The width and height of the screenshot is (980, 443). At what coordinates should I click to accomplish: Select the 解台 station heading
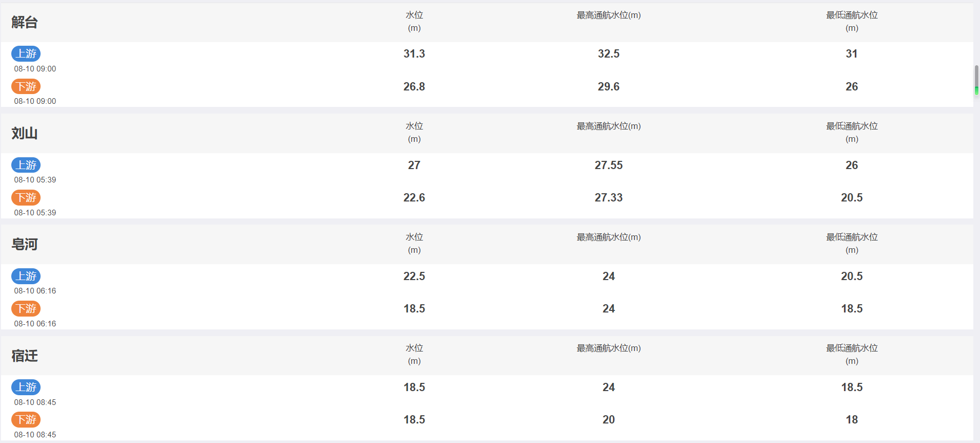click(x=25, y=22)
